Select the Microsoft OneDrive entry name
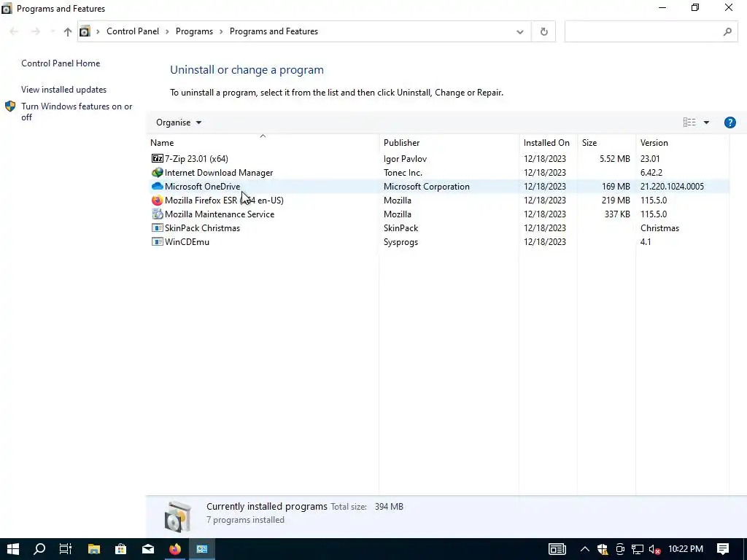This screenshot has height=560, width=747. [203, 186]
